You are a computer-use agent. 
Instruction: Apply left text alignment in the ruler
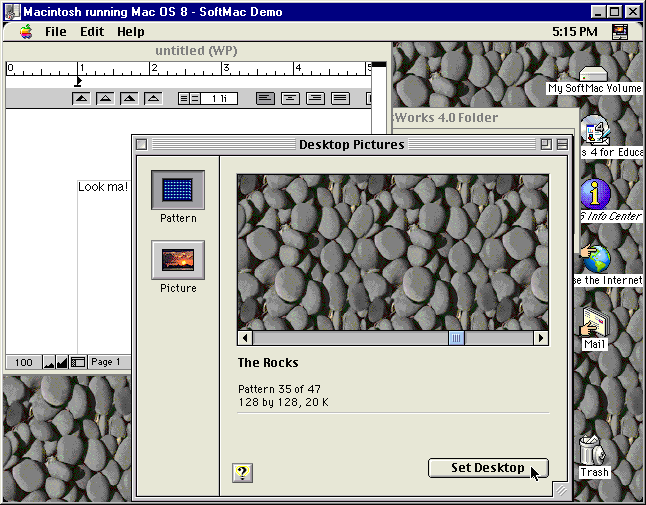click(265, 98)
